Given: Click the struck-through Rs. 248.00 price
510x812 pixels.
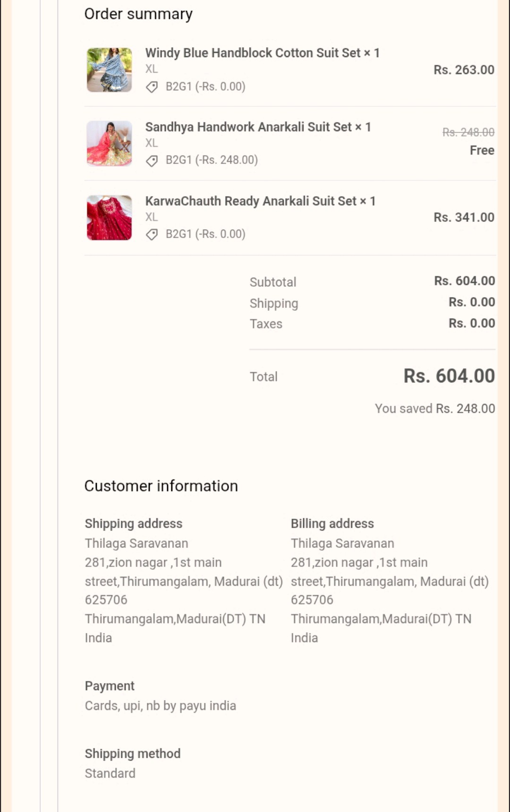Looking at the screenshot, I should pyautogui.click(x=468, y=132).
